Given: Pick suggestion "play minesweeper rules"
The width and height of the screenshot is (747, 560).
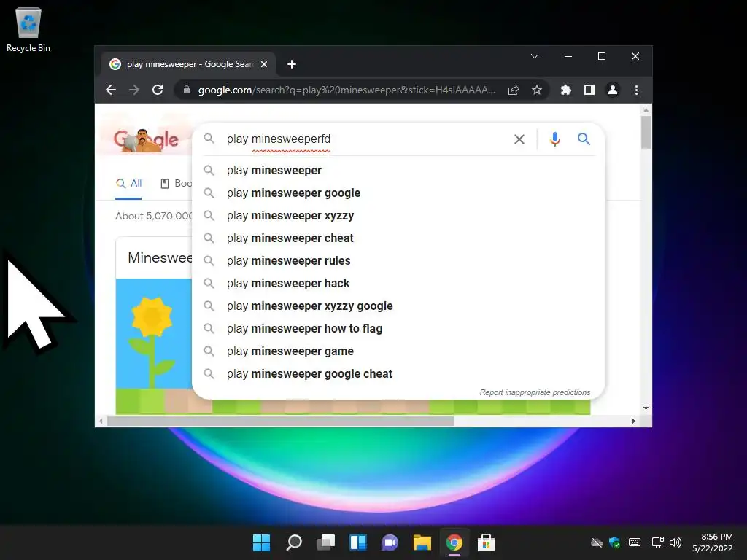Looking at the screenshot, I should coord(399,261).
